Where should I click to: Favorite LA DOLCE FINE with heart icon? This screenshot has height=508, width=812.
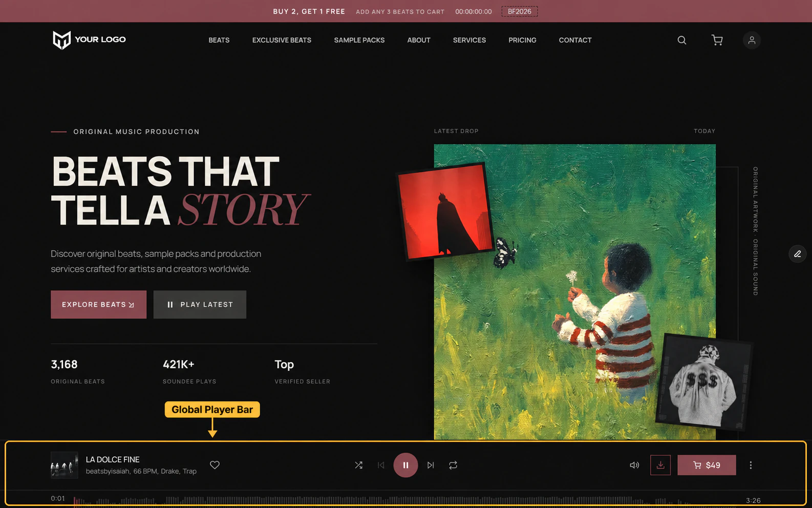click(215, 465)
